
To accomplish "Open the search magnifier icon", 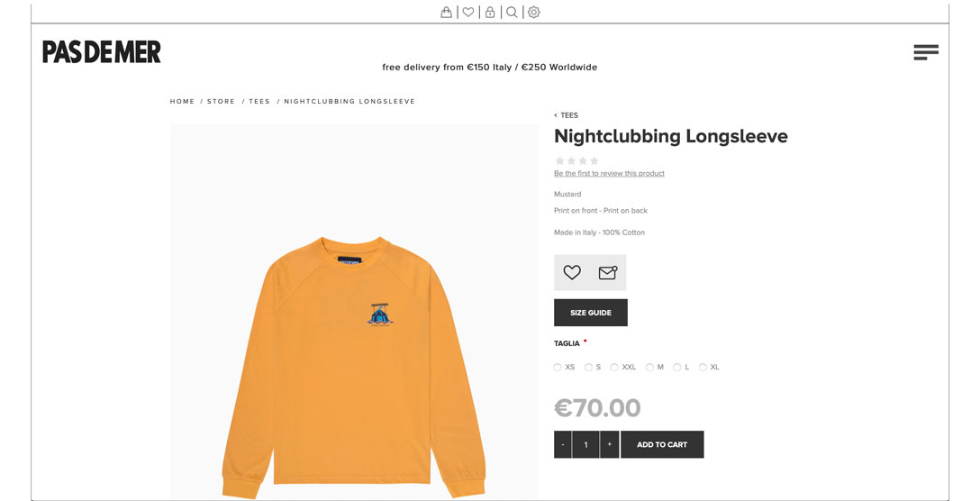I will [512, 12].
